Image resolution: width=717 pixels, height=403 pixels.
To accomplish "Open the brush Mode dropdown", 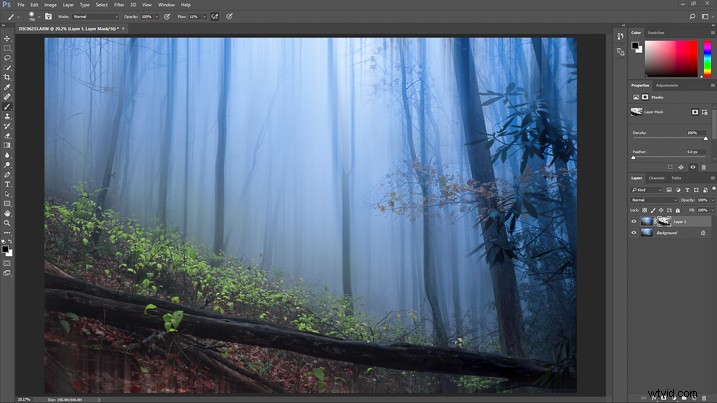I will coord(95,16).
